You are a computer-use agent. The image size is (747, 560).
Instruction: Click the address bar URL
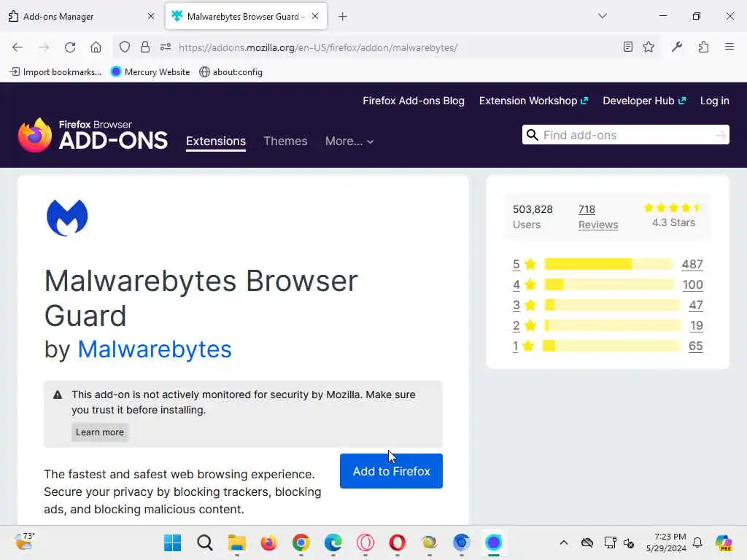pyautogui.click(x=318, y=47)
